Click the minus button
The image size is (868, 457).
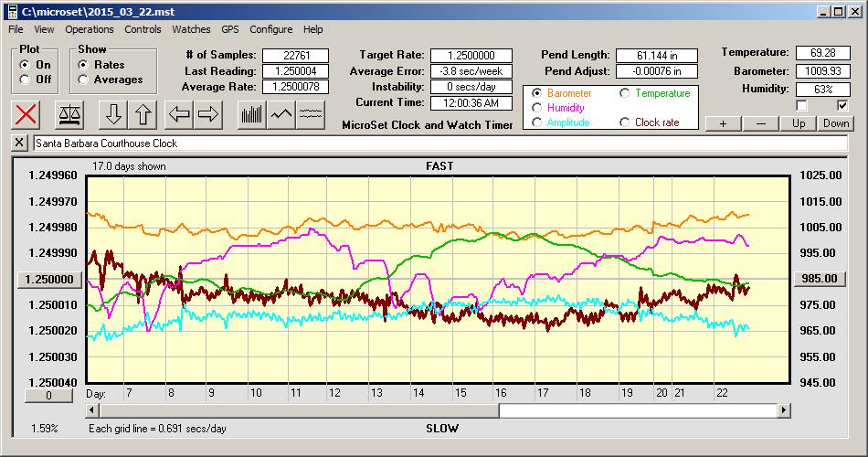[x=760, y=123]
